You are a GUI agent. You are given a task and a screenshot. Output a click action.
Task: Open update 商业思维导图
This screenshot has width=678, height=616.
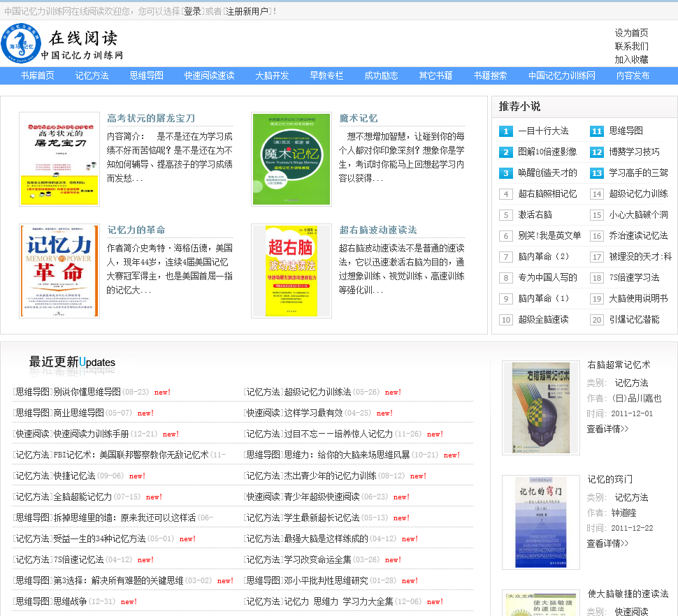[79, 413]
